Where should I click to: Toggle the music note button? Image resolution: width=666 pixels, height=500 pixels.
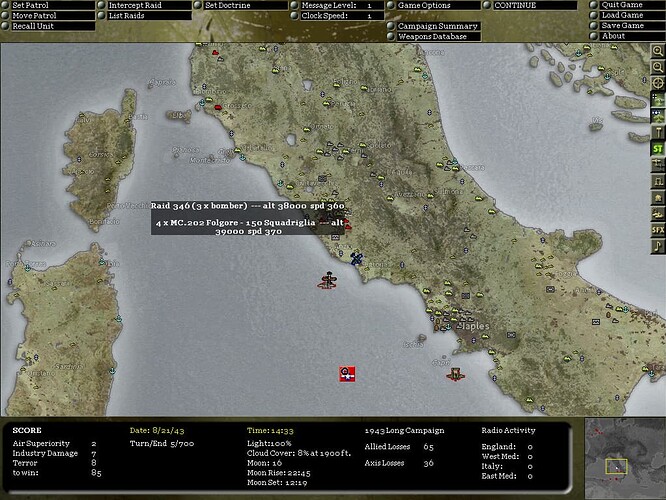click(658, 246)
